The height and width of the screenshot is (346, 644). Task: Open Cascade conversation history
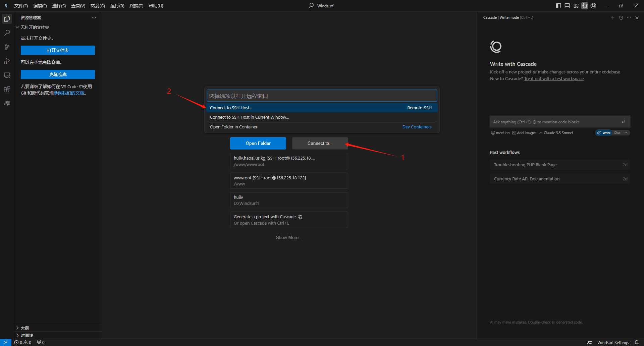point(621,18)
